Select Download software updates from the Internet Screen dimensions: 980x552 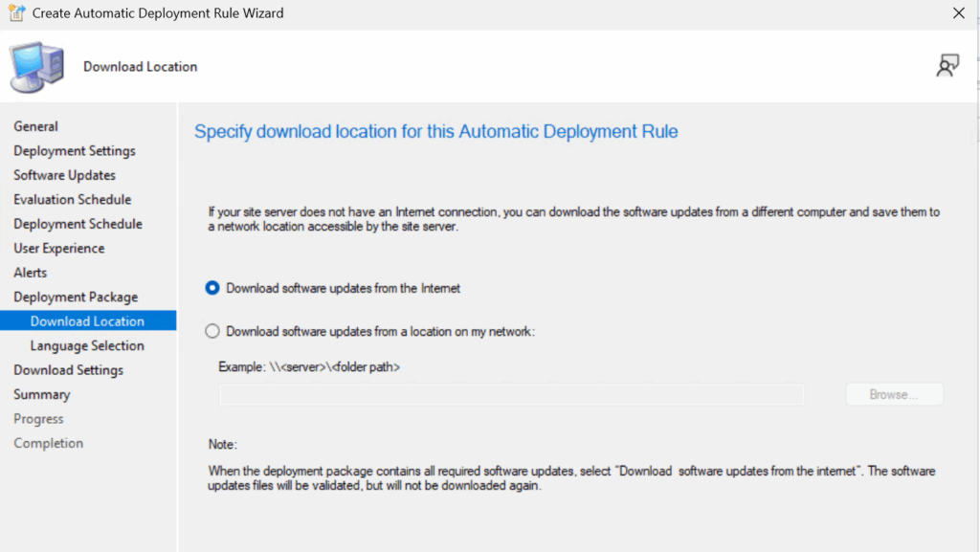(x=212, y=288)
